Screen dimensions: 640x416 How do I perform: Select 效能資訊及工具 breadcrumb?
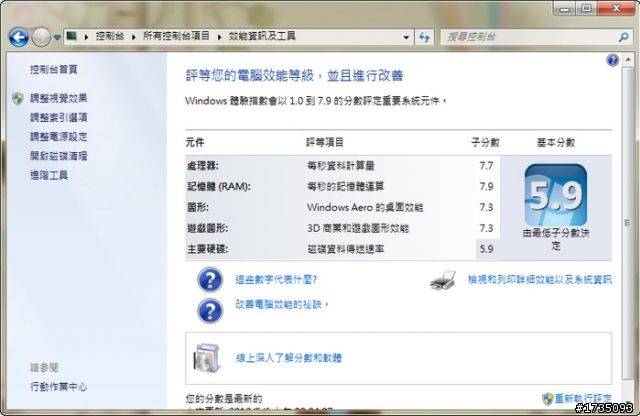[262, 36]
